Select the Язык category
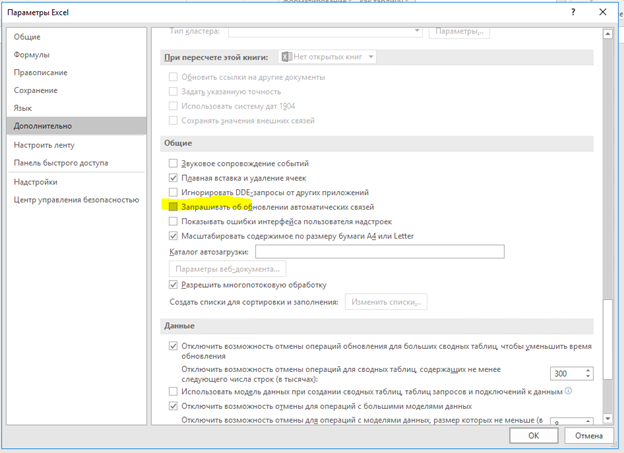The width and height of the screenshot is (624, 453). coord(76,108)
